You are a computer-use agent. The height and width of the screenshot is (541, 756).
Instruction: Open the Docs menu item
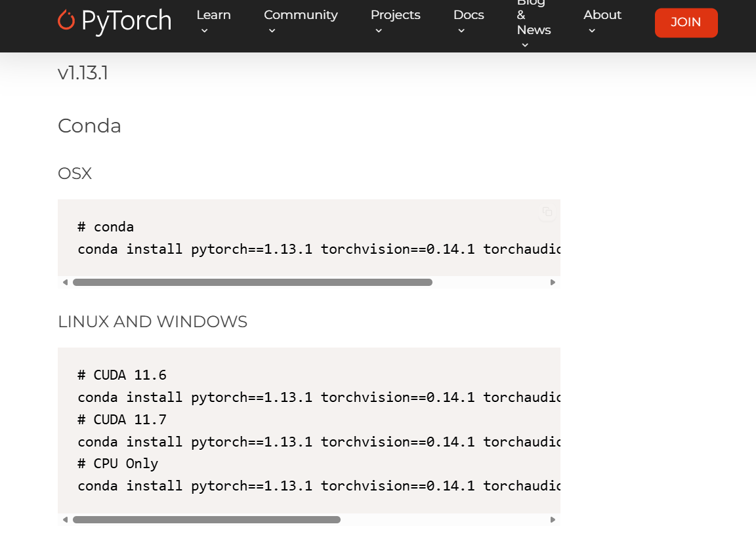pyautogui.click(x=469, y=15)
